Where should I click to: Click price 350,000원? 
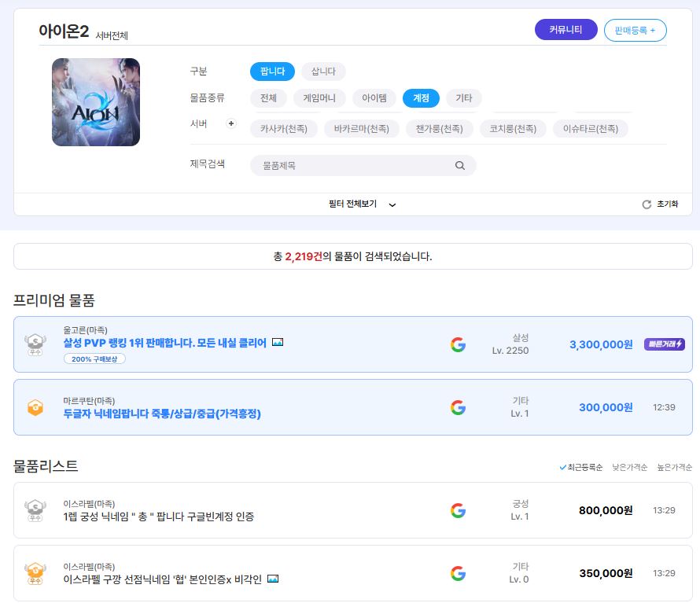(606, 573)
